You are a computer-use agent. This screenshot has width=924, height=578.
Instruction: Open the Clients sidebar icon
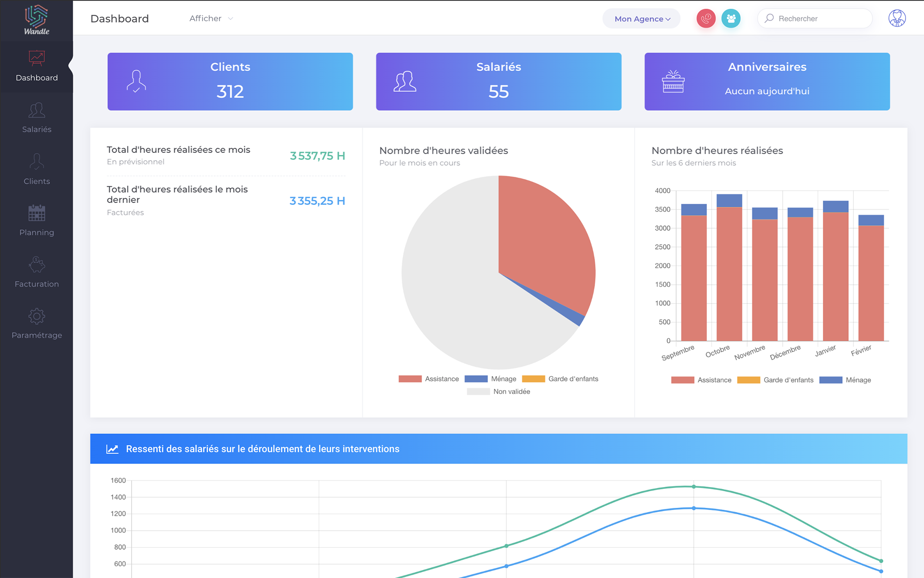36,162
